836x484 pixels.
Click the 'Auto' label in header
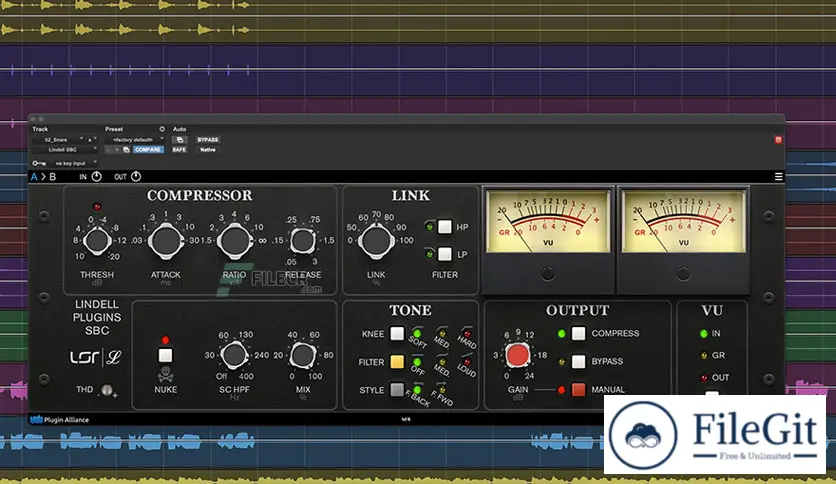click(x=179, y=129)
